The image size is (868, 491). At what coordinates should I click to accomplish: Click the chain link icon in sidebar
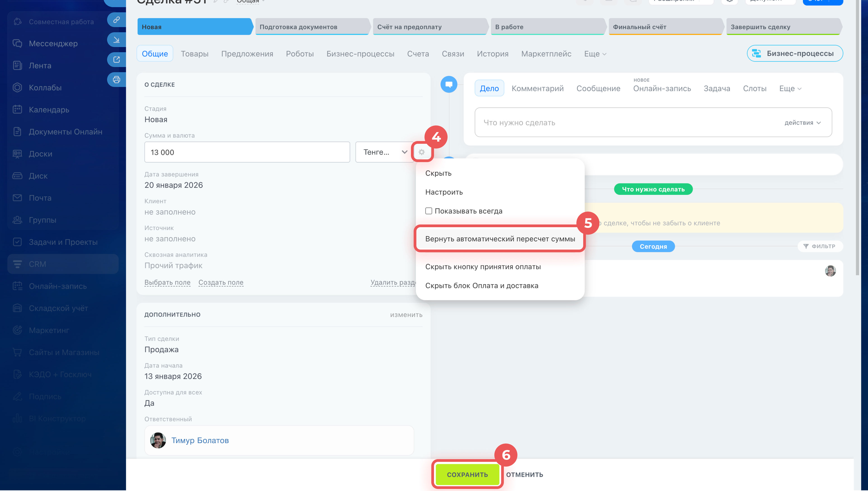click(x=116, y=20)
